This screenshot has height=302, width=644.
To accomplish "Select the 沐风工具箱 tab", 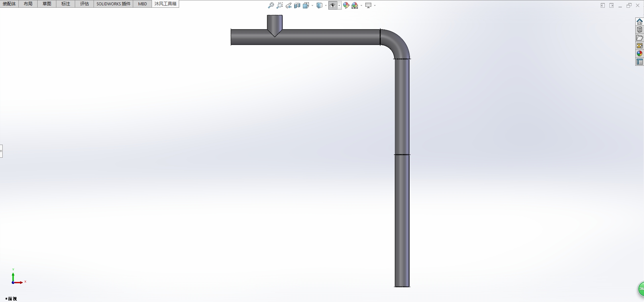I will [165, 4].
